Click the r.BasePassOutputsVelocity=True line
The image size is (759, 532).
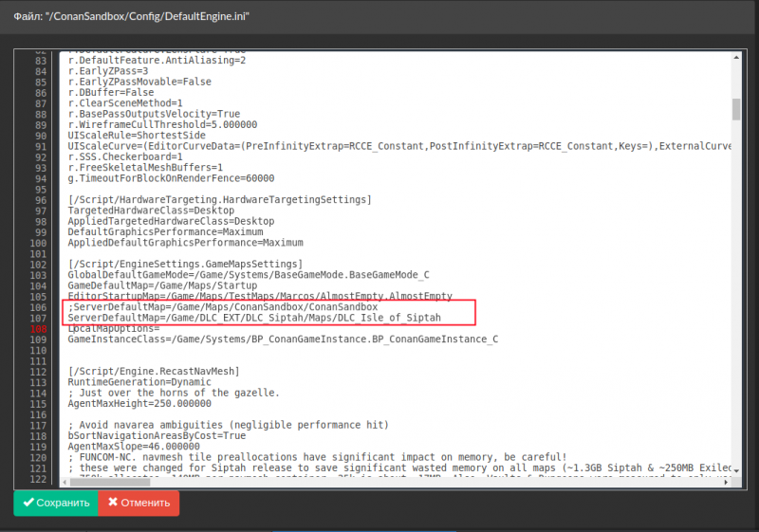tap(154, 114)
